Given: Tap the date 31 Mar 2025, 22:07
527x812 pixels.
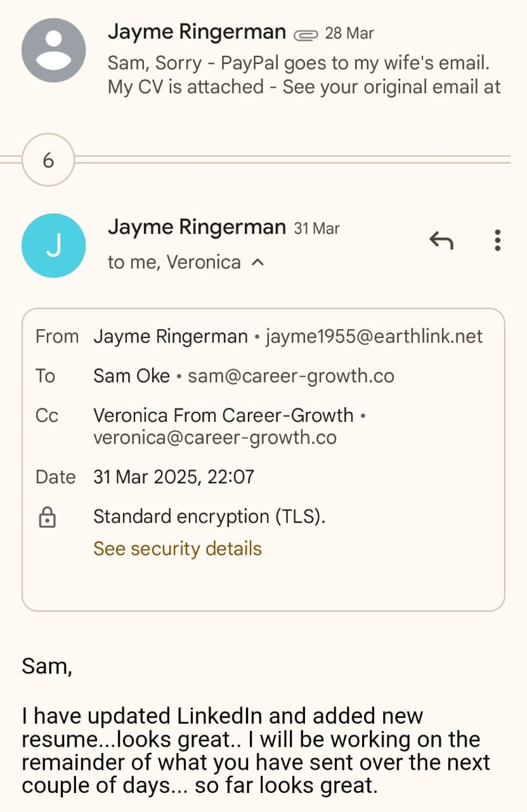Looking at the screenshot, I should (174, 476).
